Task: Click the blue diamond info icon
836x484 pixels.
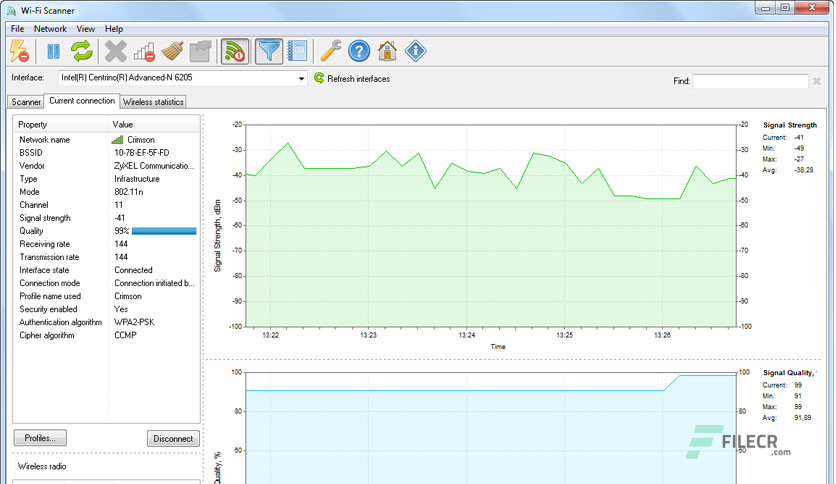Action: point(415,52)
